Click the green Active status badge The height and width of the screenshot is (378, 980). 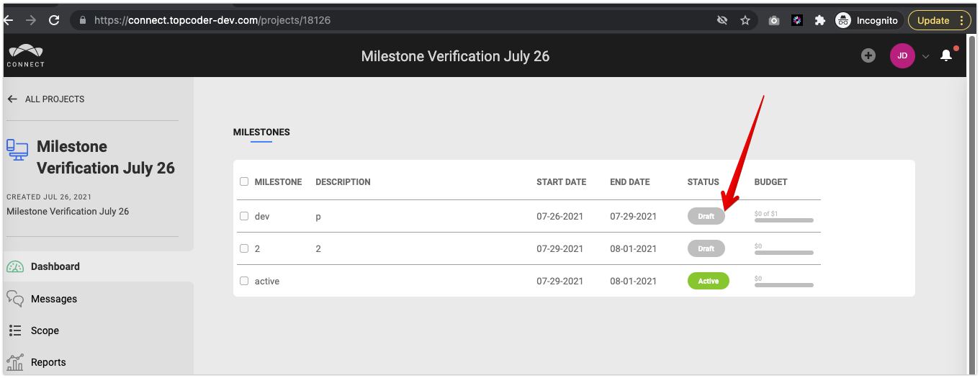tap(709, 281)
